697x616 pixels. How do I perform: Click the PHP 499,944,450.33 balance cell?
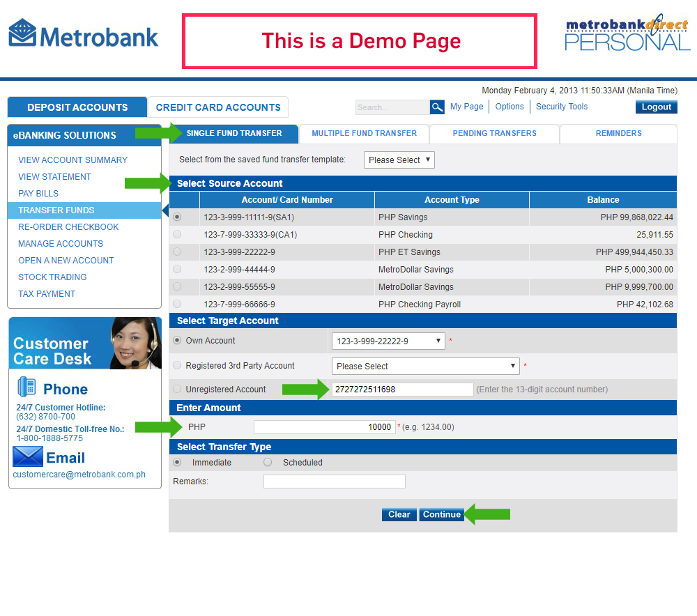point(603,252)
